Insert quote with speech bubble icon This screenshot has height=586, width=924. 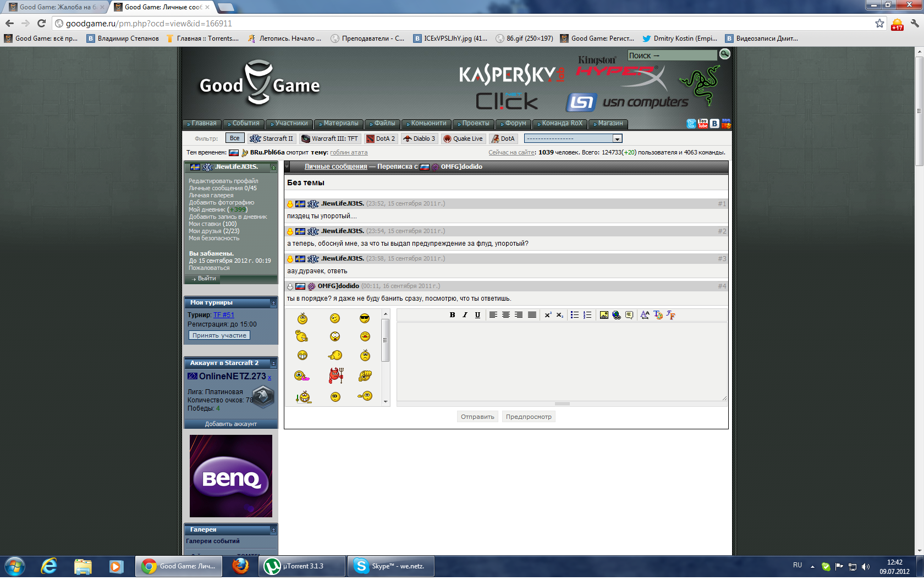point(629,315)
